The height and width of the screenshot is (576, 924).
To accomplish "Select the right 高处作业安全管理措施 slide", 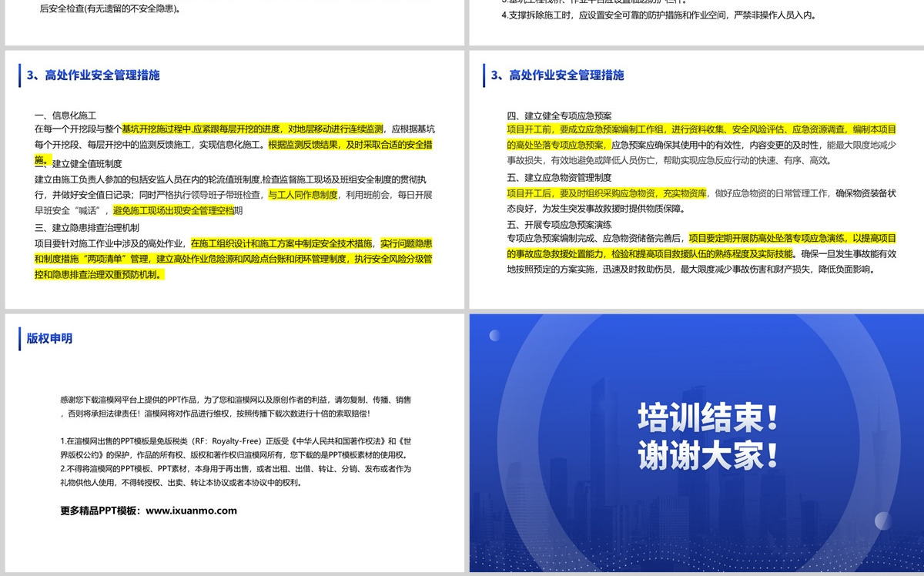I will 695,179.
